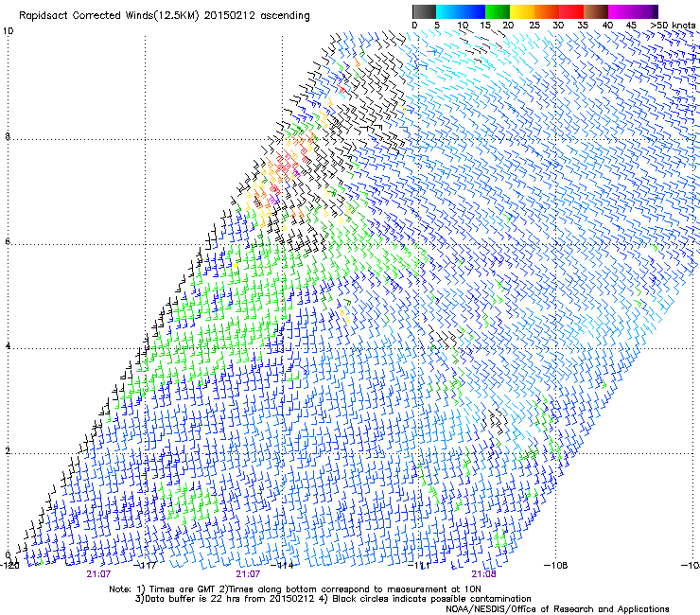The height and width of the screenshot is (615, 700).
Task: Click the longitude label '-120'
Action: 9,566
